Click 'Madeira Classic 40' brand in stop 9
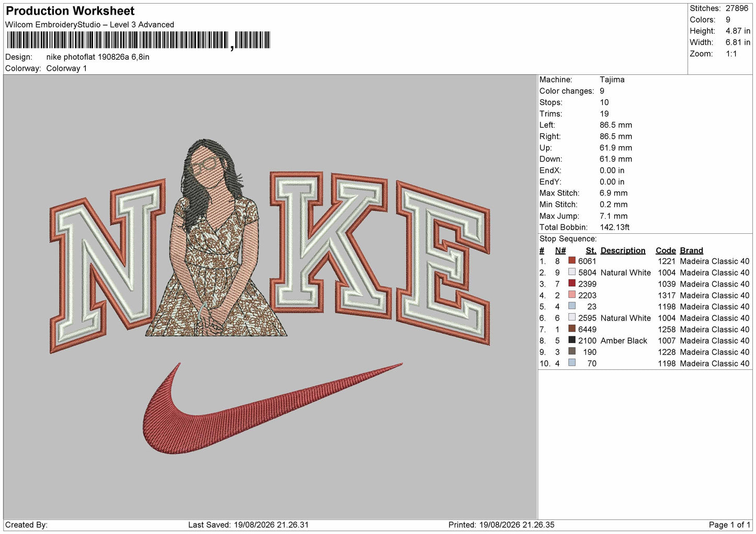 pos(715,353)
